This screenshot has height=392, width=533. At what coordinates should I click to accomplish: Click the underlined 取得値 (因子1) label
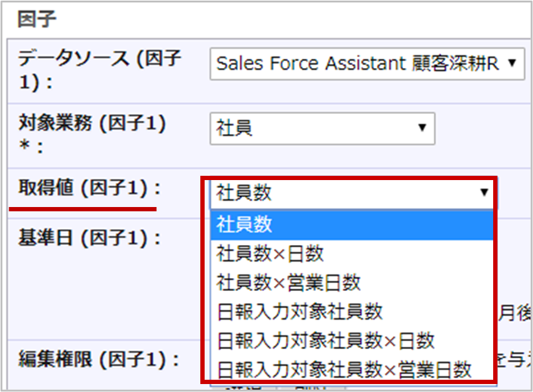(x=89, y=188)
